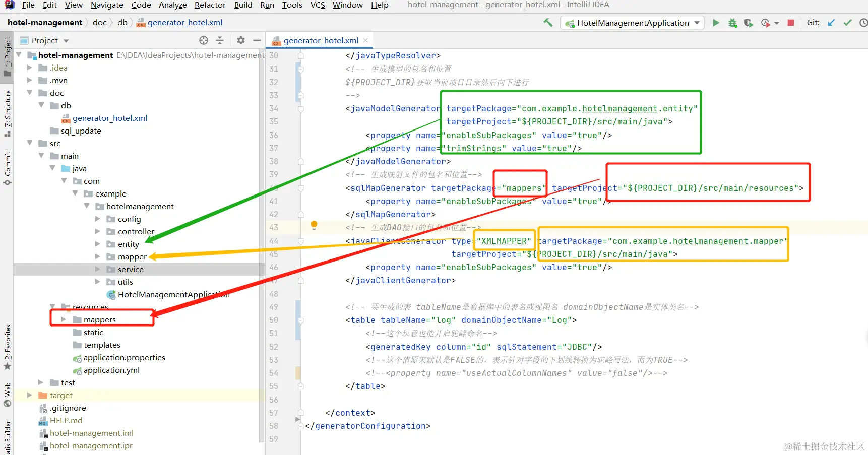
Task: Collapse all nodes in the Project panel
Action: coord(220,40)
